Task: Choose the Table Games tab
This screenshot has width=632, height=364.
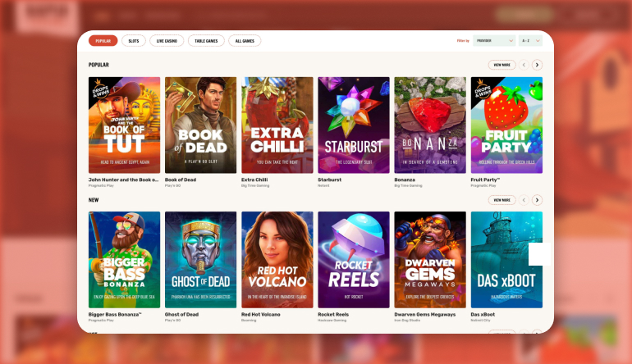Action: coord(206,40)
